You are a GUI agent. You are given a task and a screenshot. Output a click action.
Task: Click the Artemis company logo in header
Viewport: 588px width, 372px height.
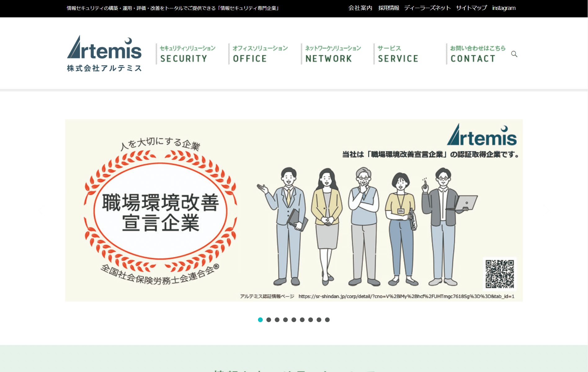tap(104, 53)
